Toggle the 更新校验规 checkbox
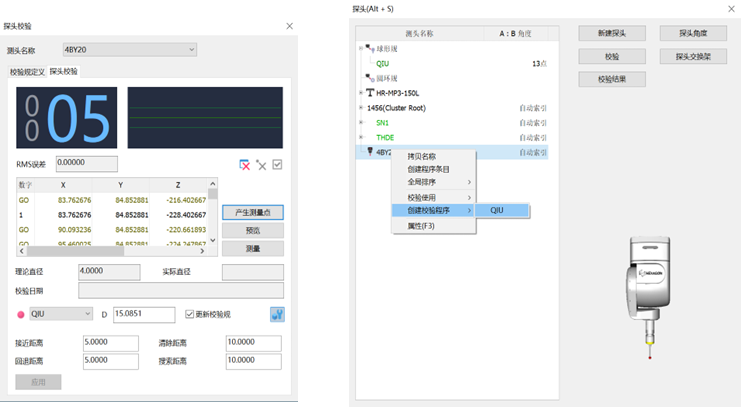Screen dimensions: 741x407 click(x=191, y=314)
